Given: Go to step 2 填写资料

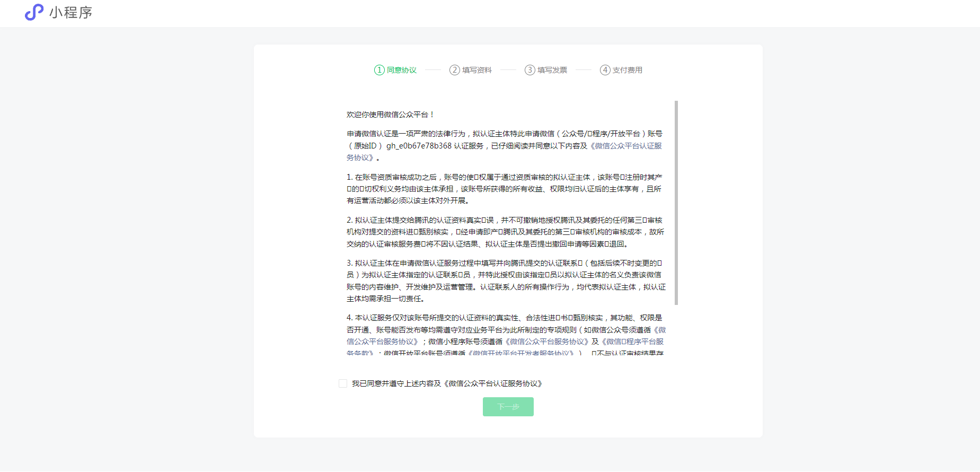Looking at the screenshot, I should point(471,70).
